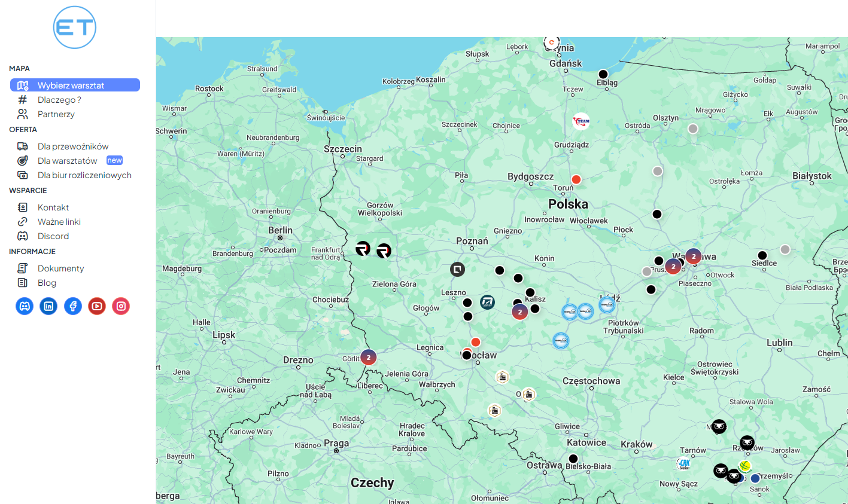
Task: Click the black marker near Siedlce
Action: (762, 255)
